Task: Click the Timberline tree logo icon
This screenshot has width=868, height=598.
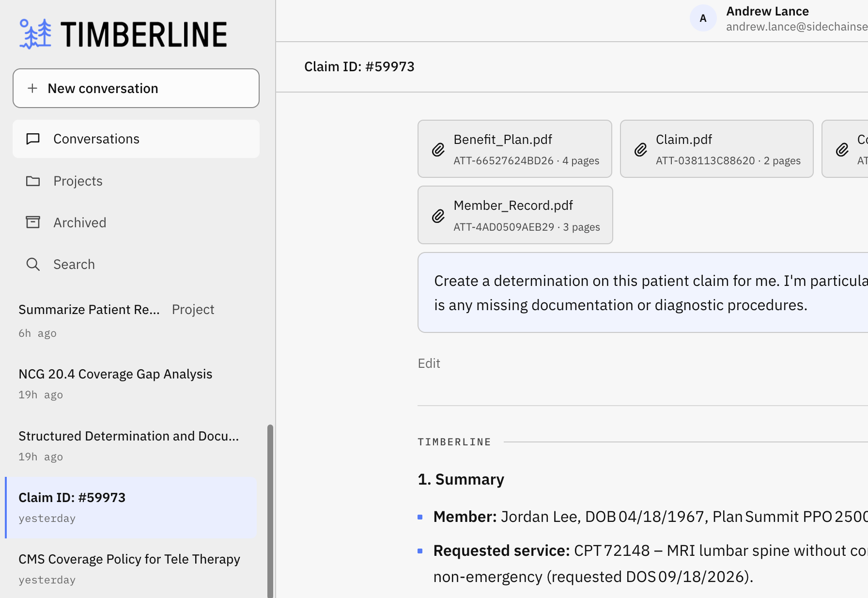Action: [35, 34]
